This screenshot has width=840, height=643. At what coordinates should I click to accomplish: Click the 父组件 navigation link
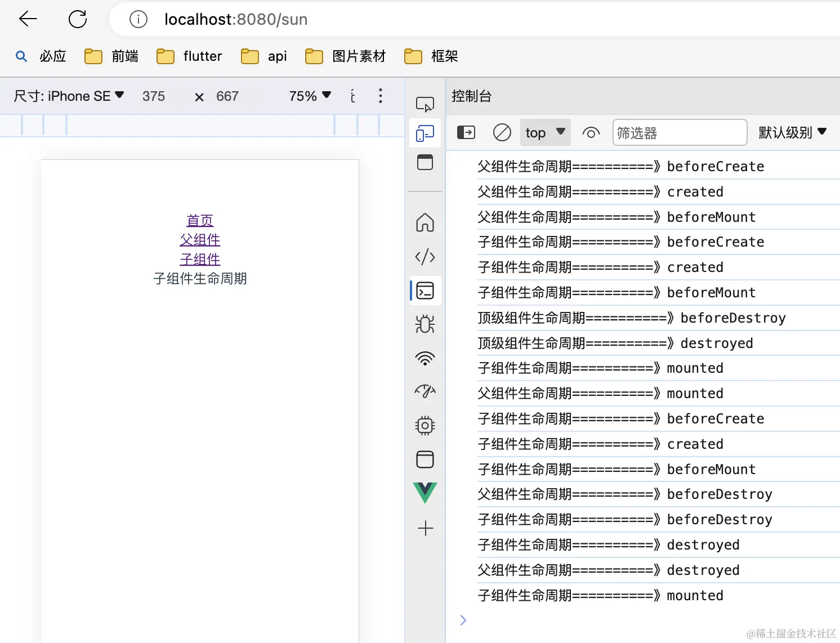pyautogui.click(x=200, y=239)
